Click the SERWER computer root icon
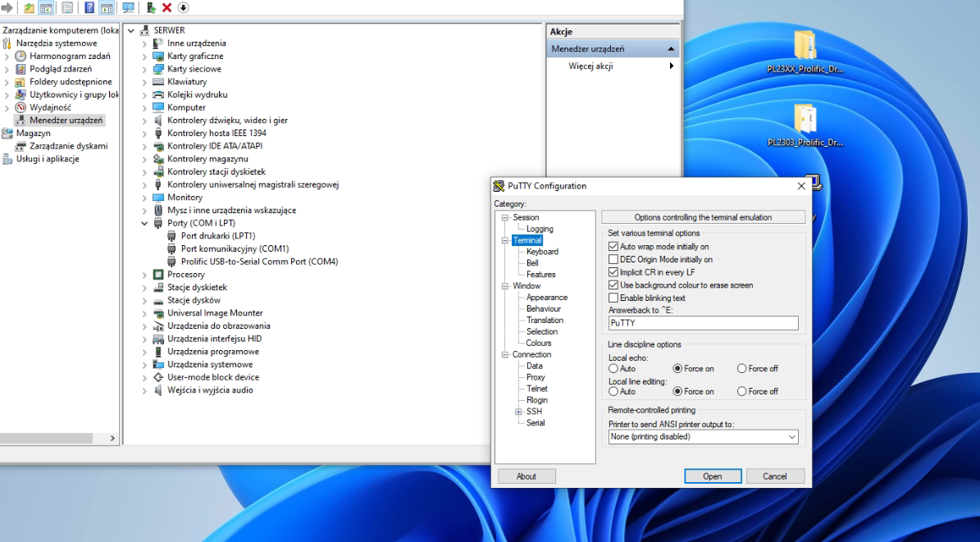980x542 pixels. [145, 30]
